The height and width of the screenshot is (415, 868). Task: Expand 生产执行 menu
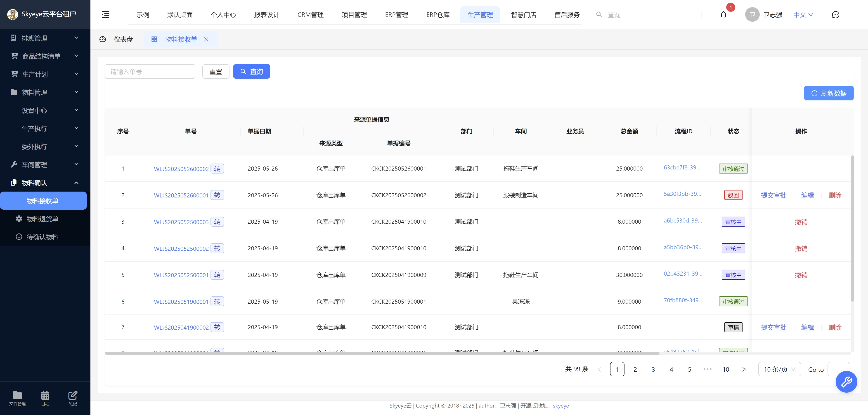[x=45, y=129]
